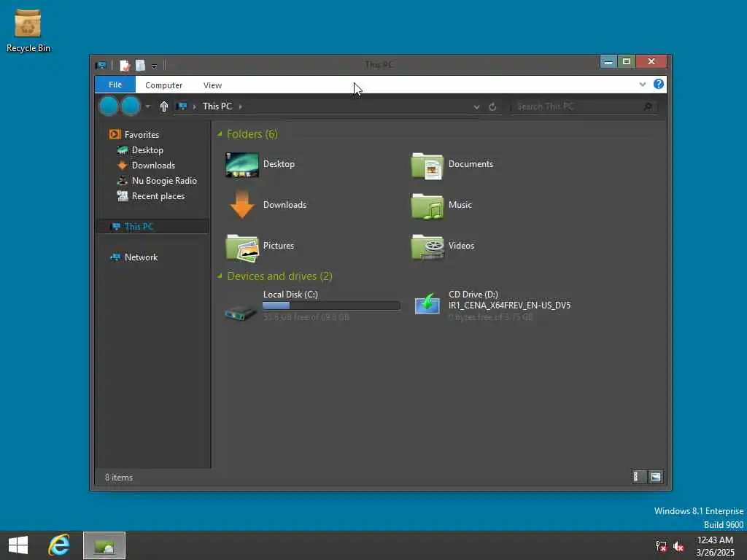Open the Documents folder icon
This screenshot has width=747, height=560.
(x=427, y=166)
